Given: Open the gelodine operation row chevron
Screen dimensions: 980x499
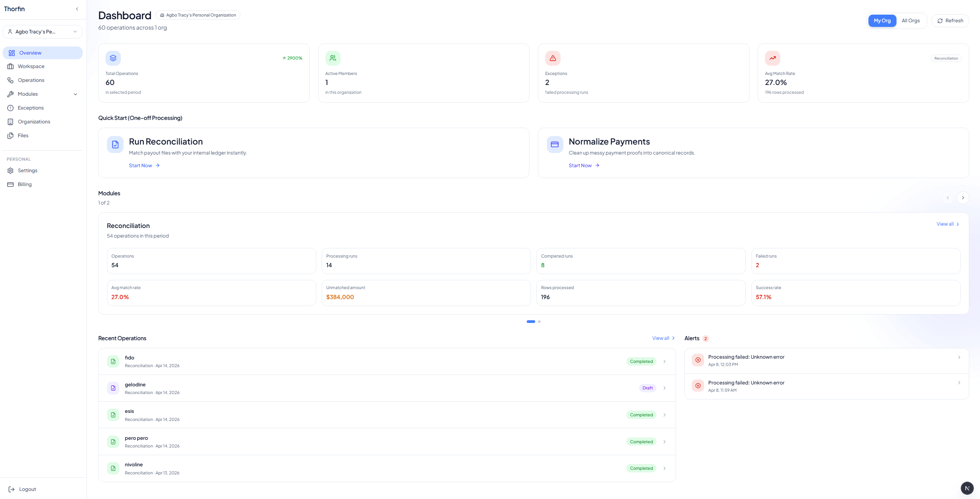Looking at the screenshot, I should pyautogui.click(x=664, y=388).
